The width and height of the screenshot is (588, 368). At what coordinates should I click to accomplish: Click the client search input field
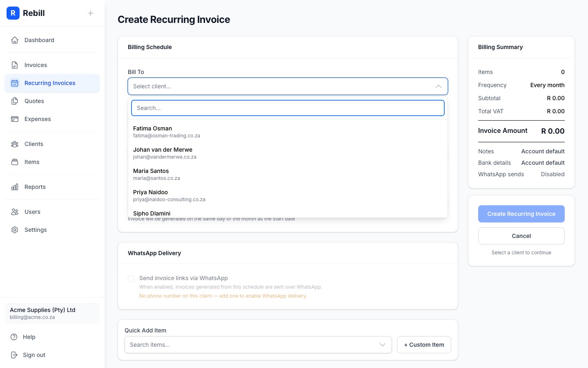pos(288,108)
